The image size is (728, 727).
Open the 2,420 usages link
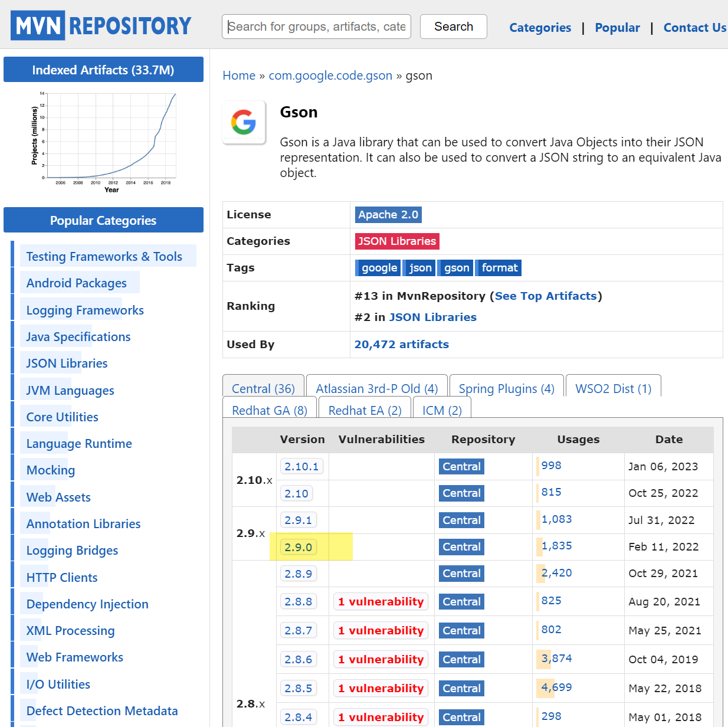click(556, 573)
